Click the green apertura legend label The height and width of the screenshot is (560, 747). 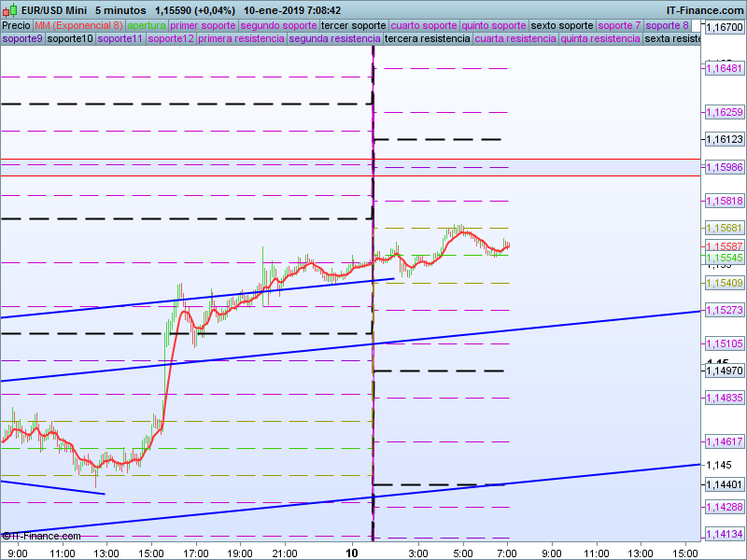[x=147, y=25]
